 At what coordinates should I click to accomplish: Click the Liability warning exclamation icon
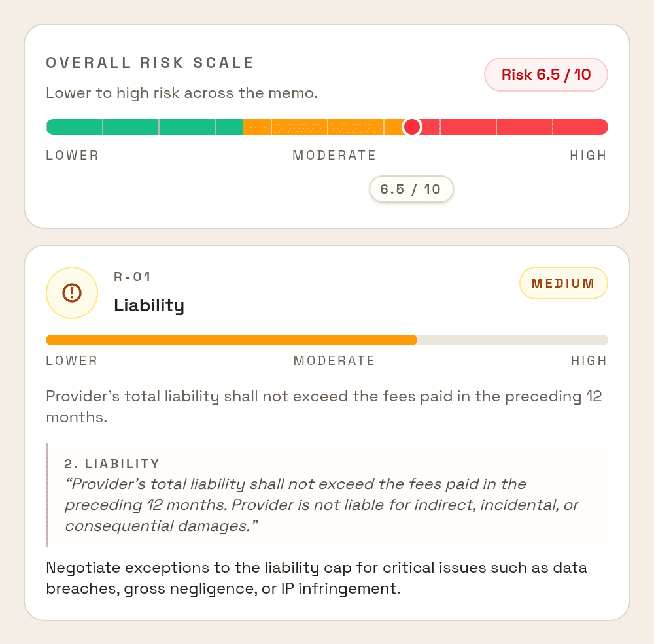[72, 293]
